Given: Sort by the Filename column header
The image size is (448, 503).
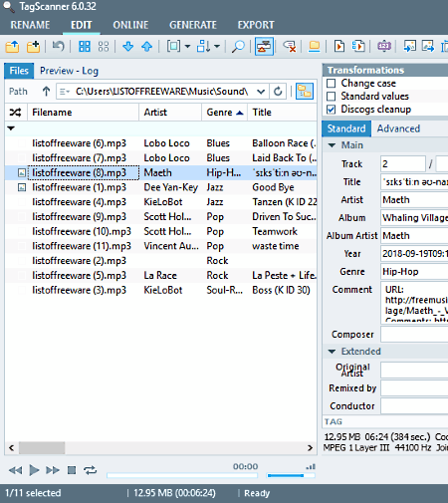Looking at the screenshot, I should click(83, 113).
